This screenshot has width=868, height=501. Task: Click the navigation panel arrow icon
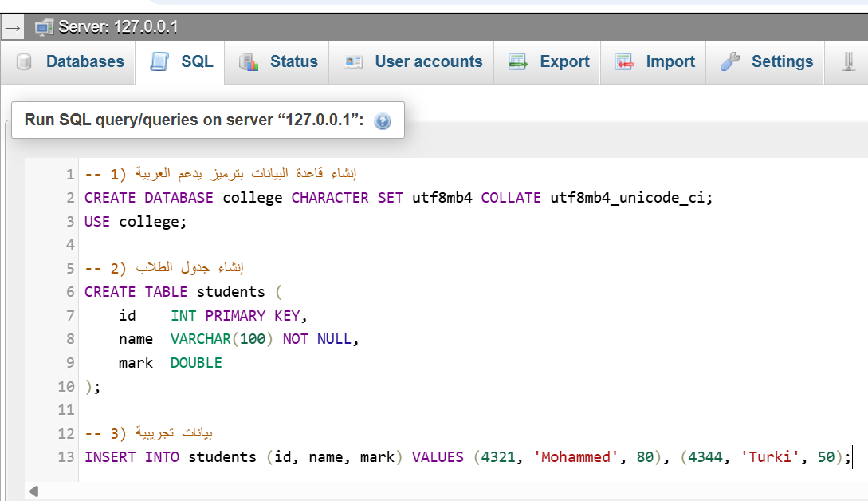tap(13, 27)
